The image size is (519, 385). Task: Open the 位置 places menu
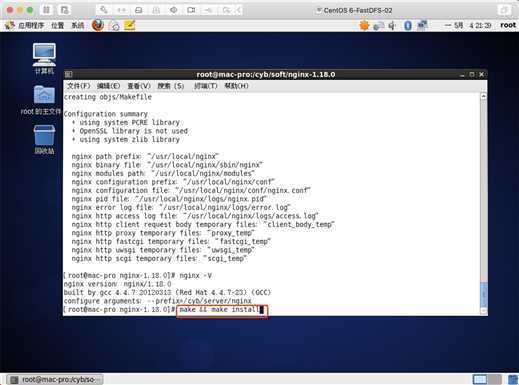click(x=57, y=25)
